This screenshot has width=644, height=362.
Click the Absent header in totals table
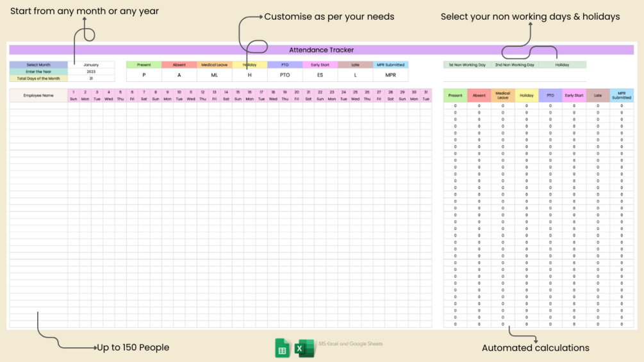pos(479,95)
